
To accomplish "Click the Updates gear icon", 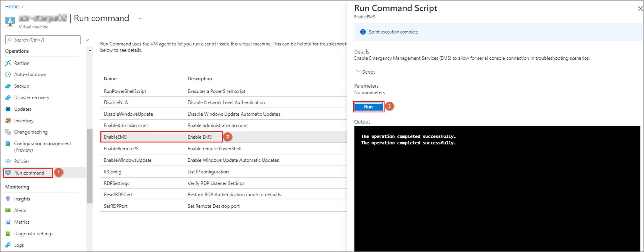I will click(8, 109).
